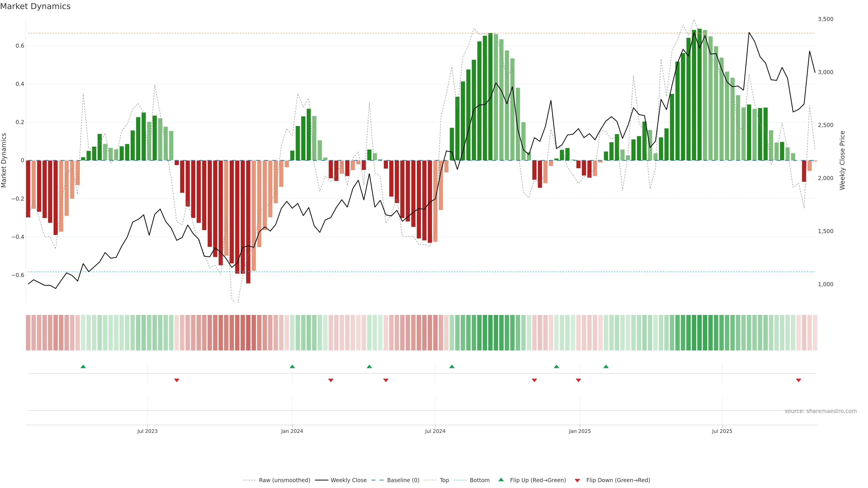Click the darkest green heat strip cell

[x=700, y=333]
